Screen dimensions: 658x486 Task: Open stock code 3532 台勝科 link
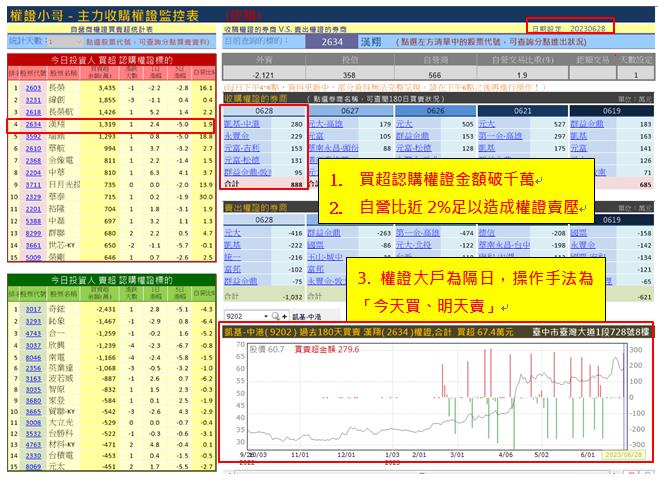click(33, 433)
